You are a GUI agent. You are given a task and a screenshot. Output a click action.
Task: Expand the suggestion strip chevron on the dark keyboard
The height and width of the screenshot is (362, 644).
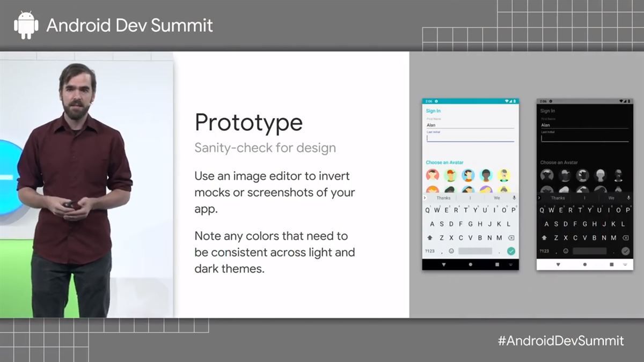[539, 198]
